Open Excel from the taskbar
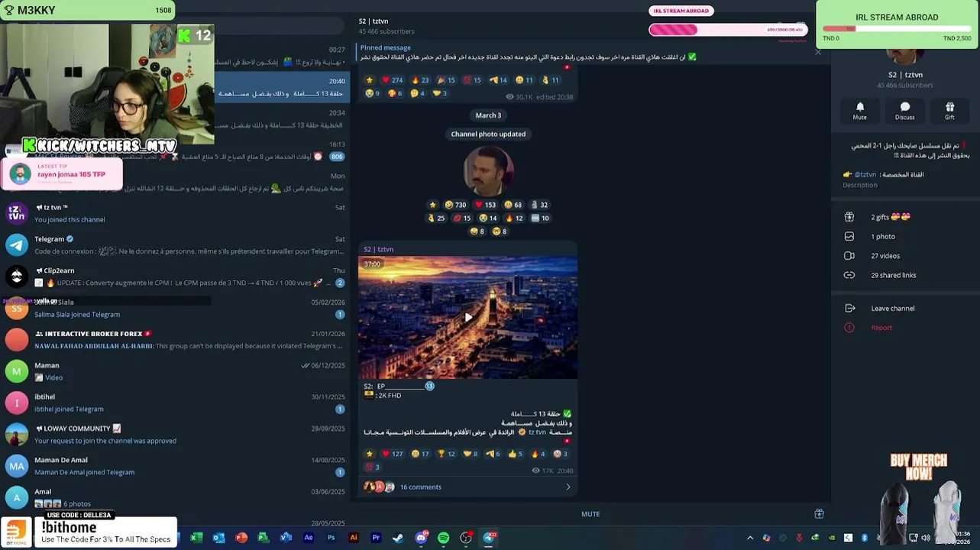Image resolution: width=980 pixels, height=550 pixels. [x=196, y=538]
